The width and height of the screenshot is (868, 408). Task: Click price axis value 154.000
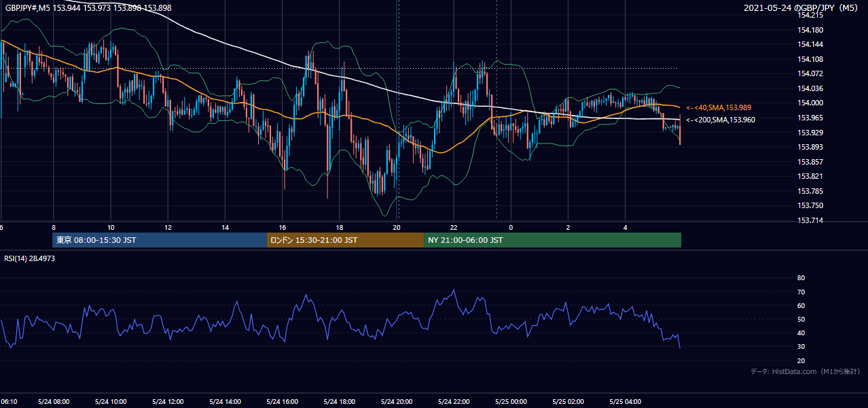[811, 103]
